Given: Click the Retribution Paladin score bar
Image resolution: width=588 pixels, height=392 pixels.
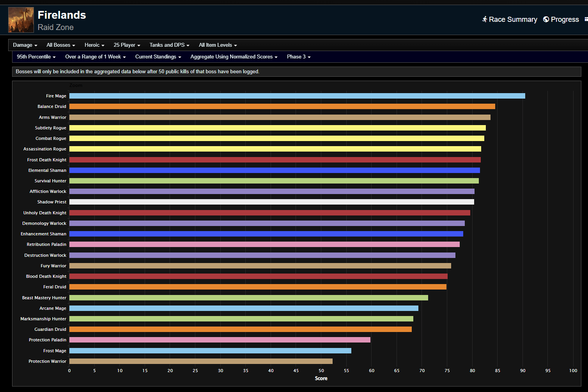Looking at the screenshot, I should pyautogui.click(x=264, y=244).
